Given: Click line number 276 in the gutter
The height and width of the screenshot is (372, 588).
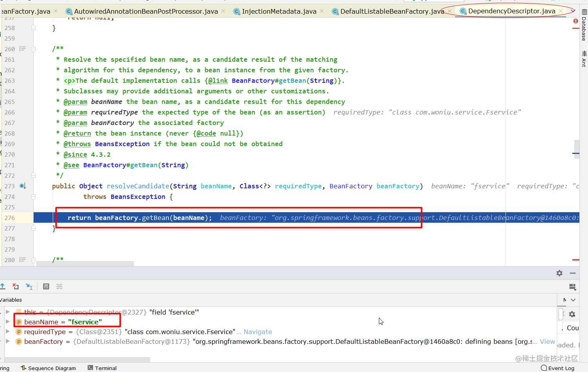Looking at the screenshot, I should pyautogui.click(x=10, y=218).
